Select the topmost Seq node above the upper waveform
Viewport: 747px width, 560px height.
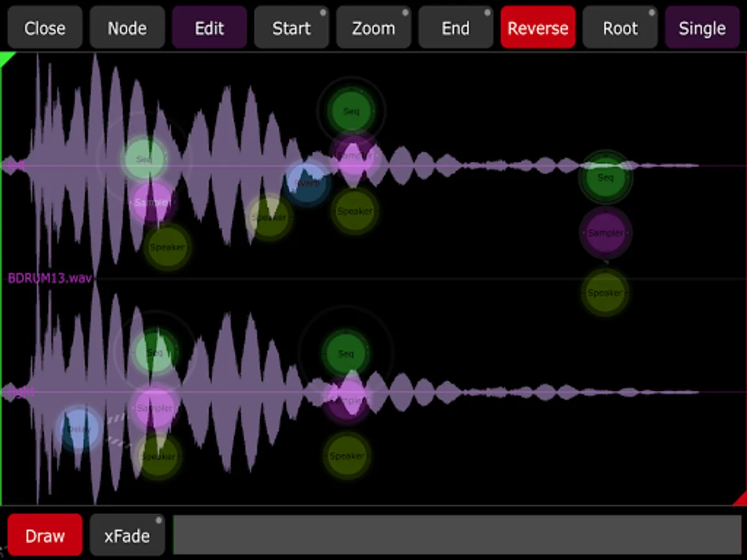click(x=351, y=111)
